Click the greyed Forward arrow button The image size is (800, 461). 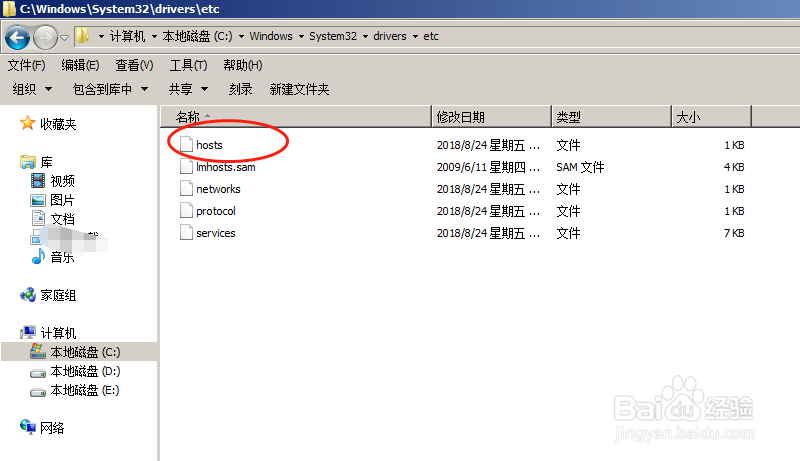45,37
